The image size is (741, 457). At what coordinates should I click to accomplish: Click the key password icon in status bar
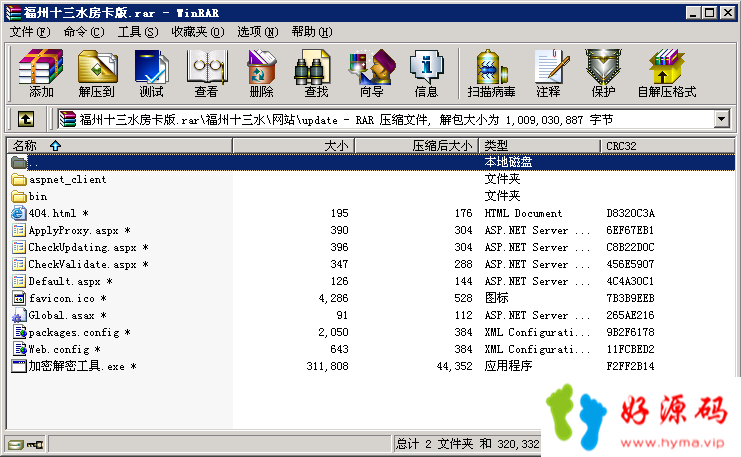click(35, 444)
